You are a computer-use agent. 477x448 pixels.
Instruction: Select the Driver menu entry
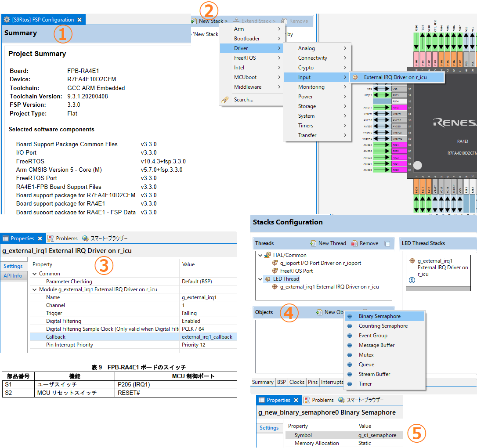251,48
